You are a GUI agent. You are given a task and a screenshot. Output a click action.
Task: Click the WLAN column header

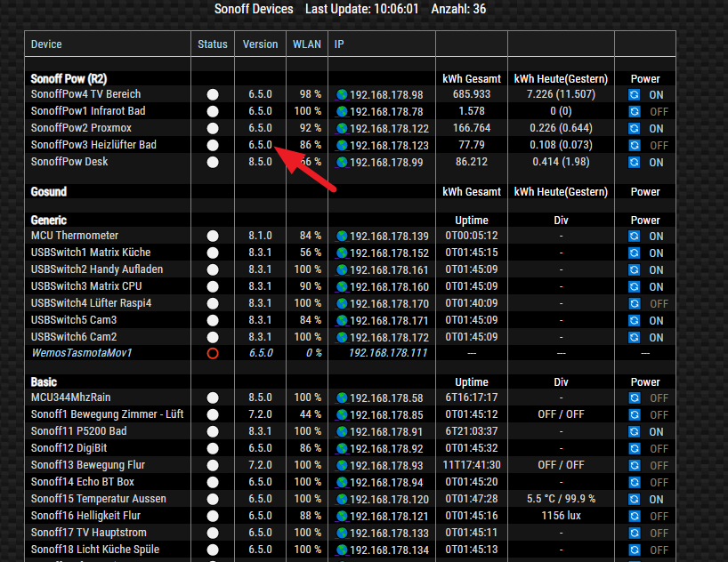[x=307, y=44]
